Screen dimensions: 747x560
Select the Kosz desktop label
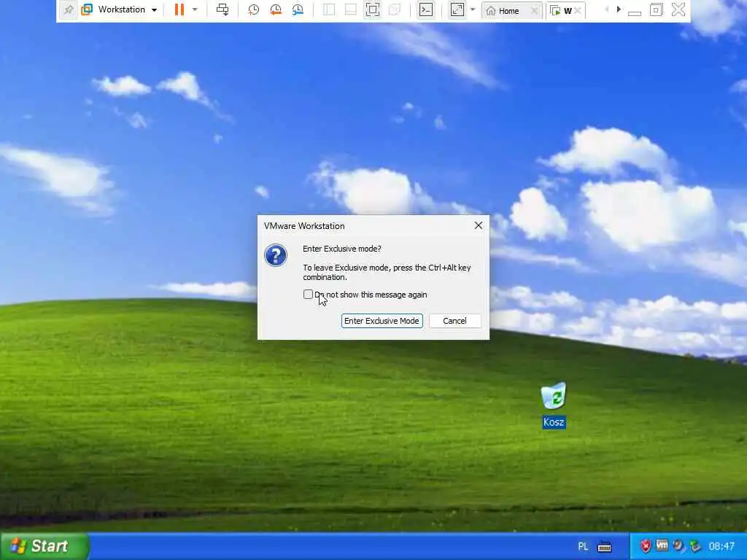pyautogui.click(x=554, y=422)
